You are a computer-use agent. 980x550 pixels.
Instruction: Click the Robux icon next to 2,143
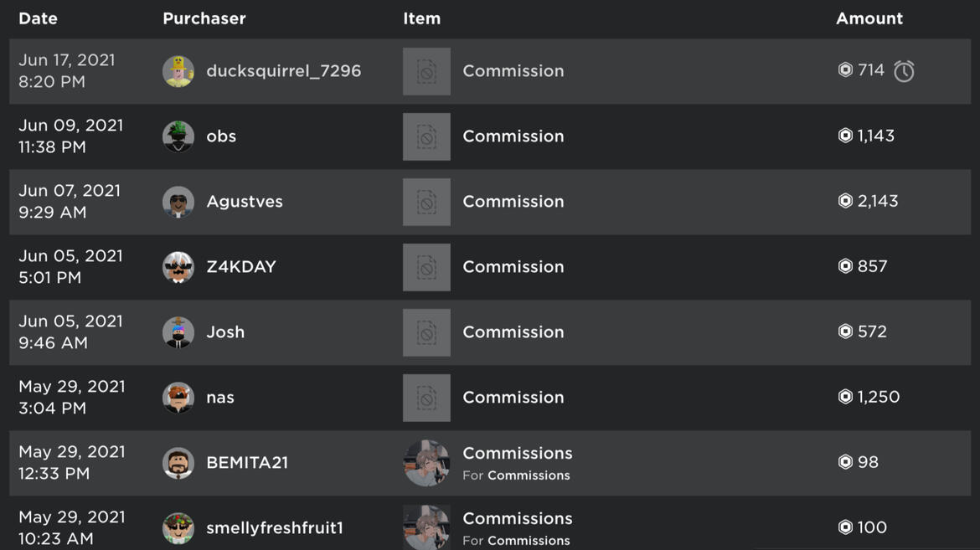point(845,201)
